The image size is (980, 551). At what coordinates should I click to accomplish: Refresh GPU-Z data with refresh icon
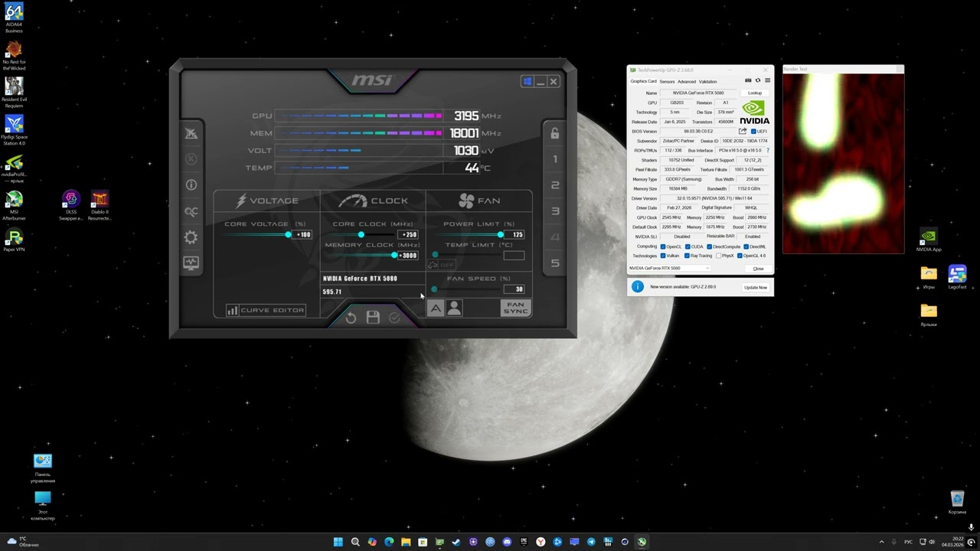pyautogui.click(x=758, y=80)
